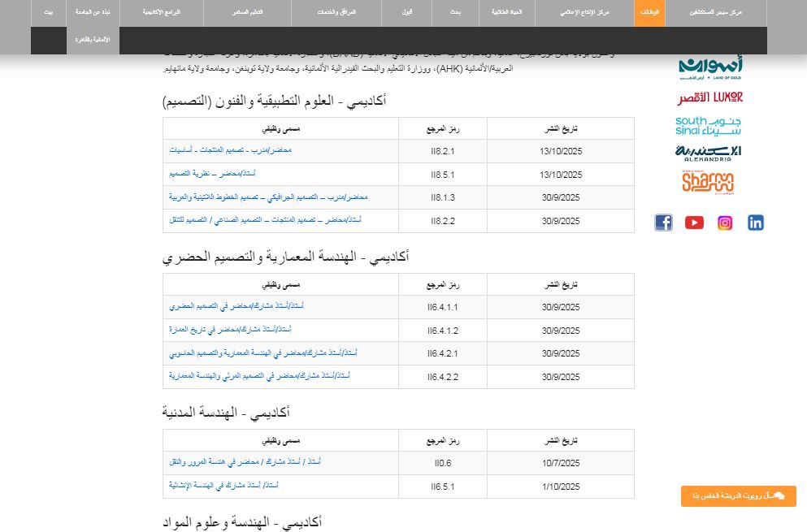Viewport: 807px width, 532px height.
Task: Open the job listing with reference II8.2.1
Action: tap(231, 151)
